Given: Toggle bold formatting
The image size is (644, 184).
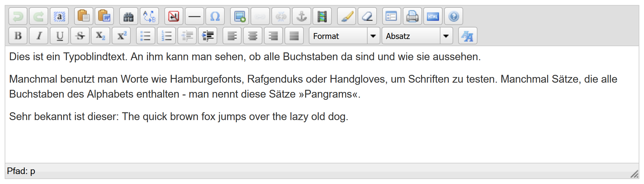Looking at the screenshot, I should point(18,36).
